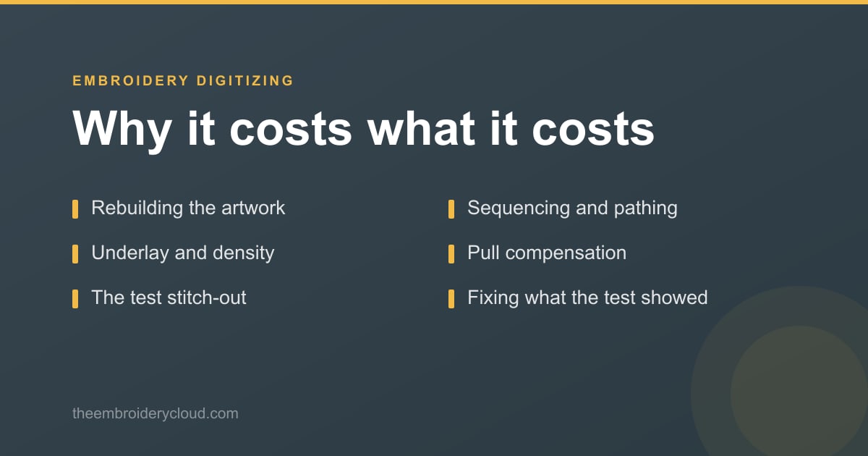Click the yellow bullet beside Rebuilding the artwork
The width and height of the screenshot is (868, 456).
[75, 209]
